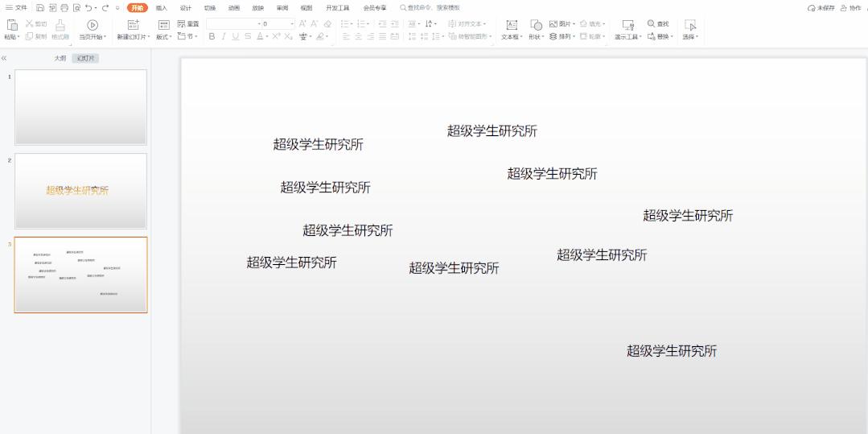Screen dimensions: 868x434
Task: Switch to Developer Tools (开发工具) tab
Action: [x=338, y=8]
